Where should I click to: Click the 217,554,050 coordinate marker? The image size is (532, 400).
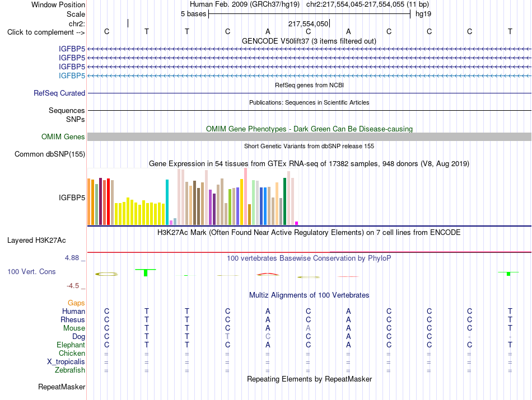point(308,23)
